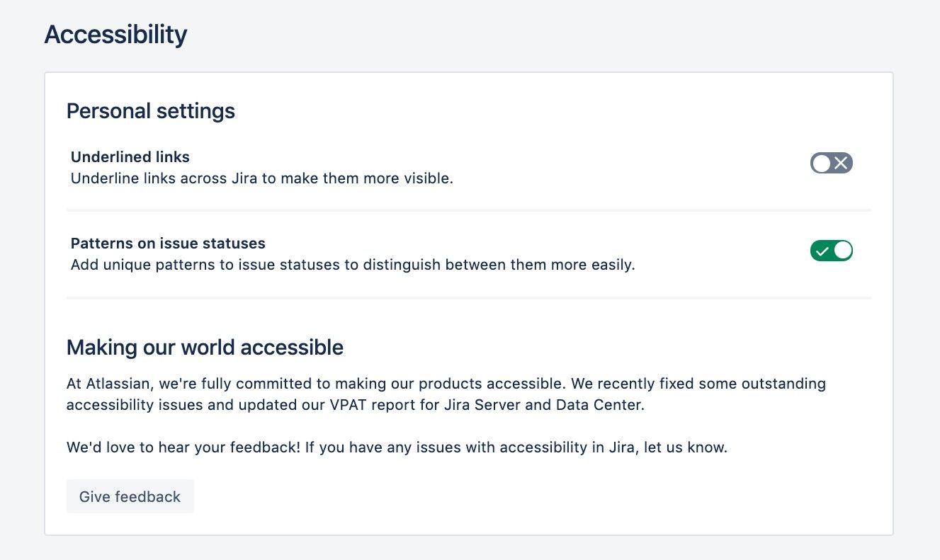Click the Underlined links label
Image resolution: width=940 pixels, height=560 pixels.
tap(130, 156)
